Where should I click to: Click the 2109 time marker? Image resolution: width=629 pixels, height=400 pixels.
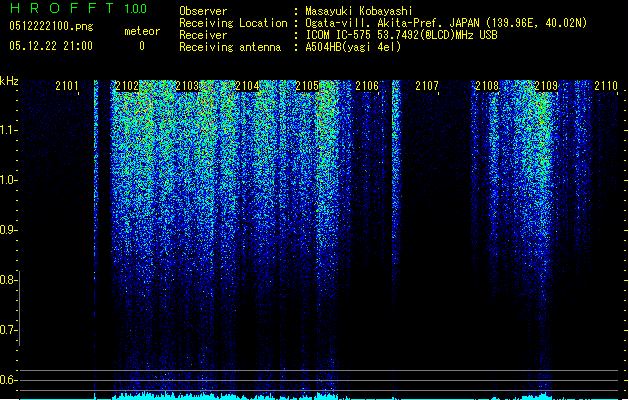(x=546, y=86)
